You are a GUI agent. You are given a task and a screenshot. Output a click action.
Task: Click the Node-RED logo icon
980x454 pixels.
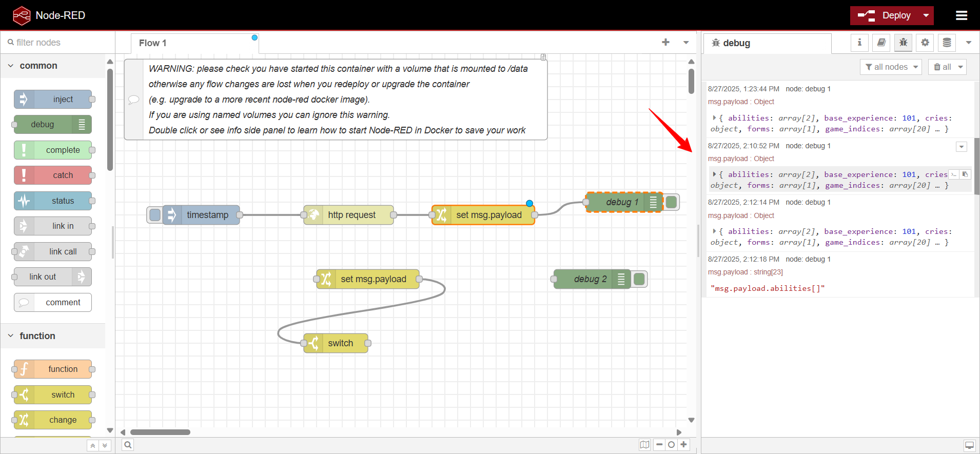click(x=22, y=15)
